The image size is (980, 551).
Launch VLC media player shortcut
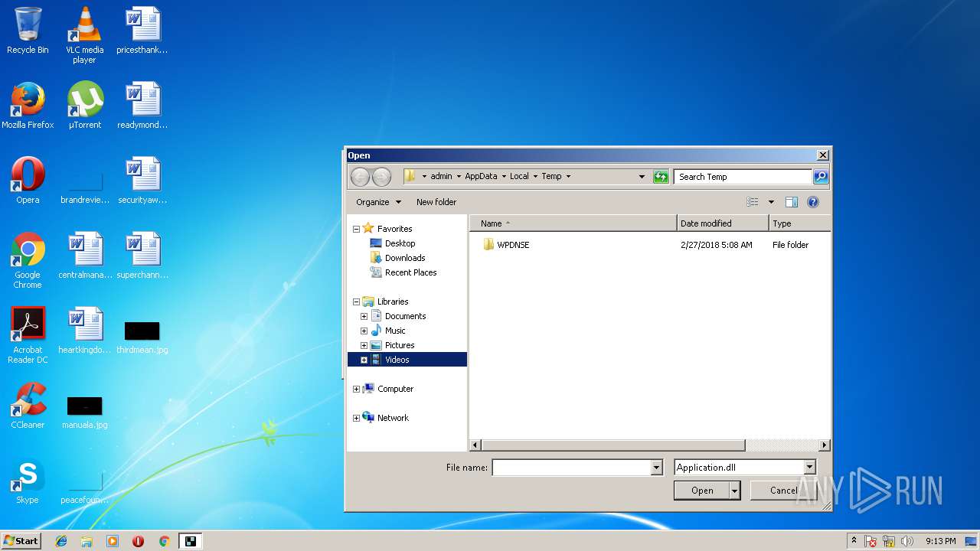(85, 34)
